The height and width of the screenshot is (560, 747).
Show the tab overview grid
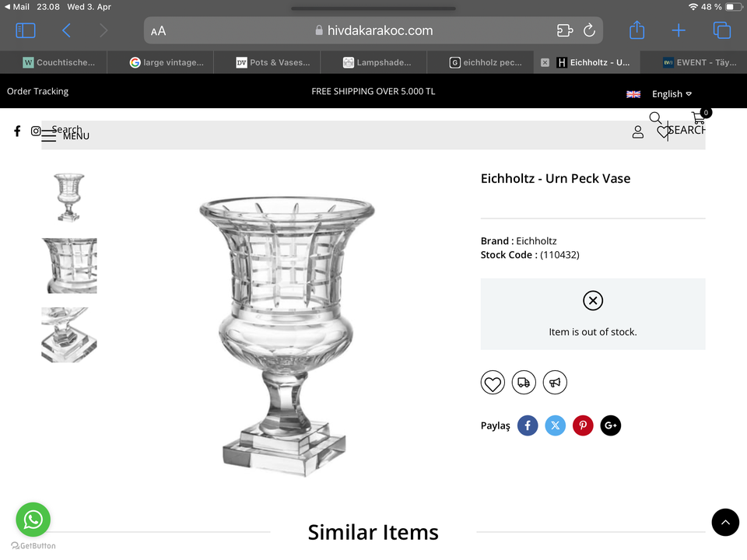721,30
